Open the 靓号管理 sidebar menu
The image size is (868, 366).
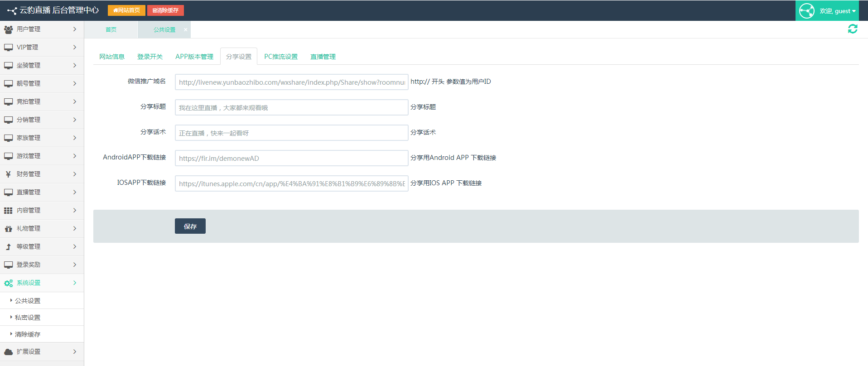tap(42, 83)
